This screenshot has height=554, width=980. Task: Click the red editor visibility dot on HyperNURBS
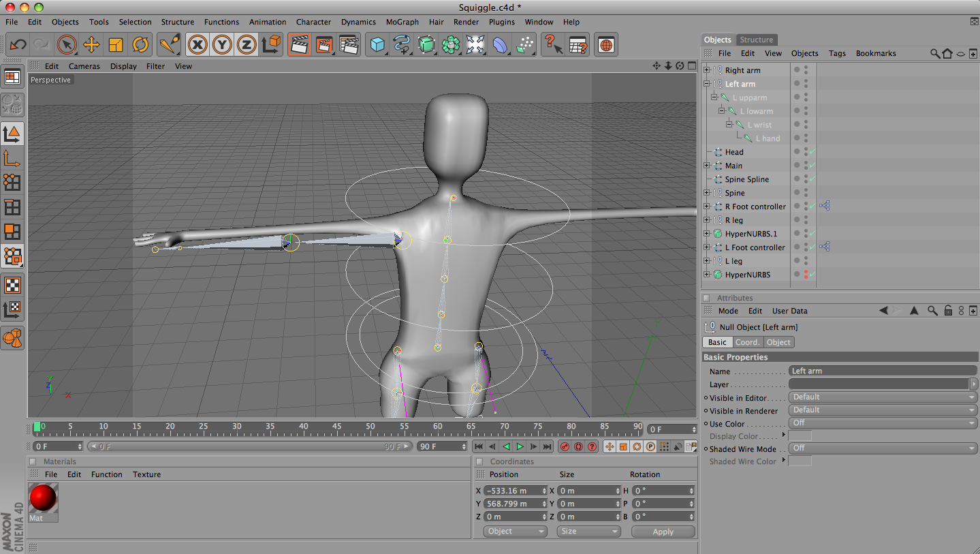[806, 272]
